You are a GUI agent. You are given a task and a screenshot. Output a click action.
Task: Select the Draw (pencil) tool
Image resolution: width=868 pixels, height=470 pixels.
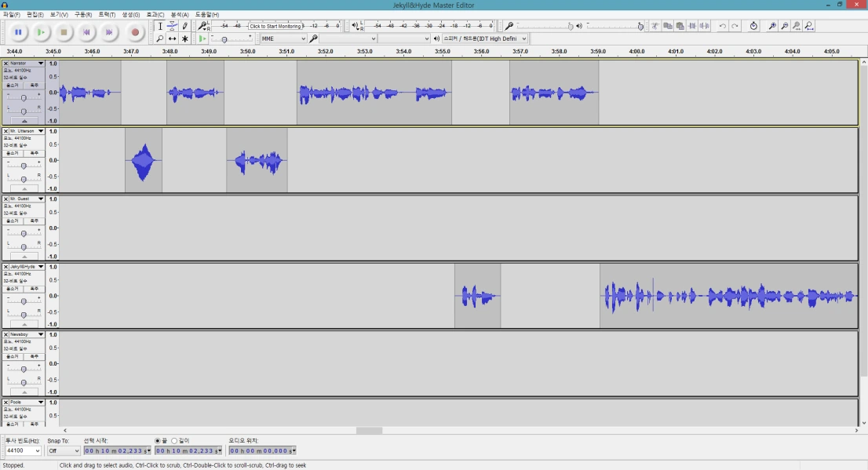[185, 26]
